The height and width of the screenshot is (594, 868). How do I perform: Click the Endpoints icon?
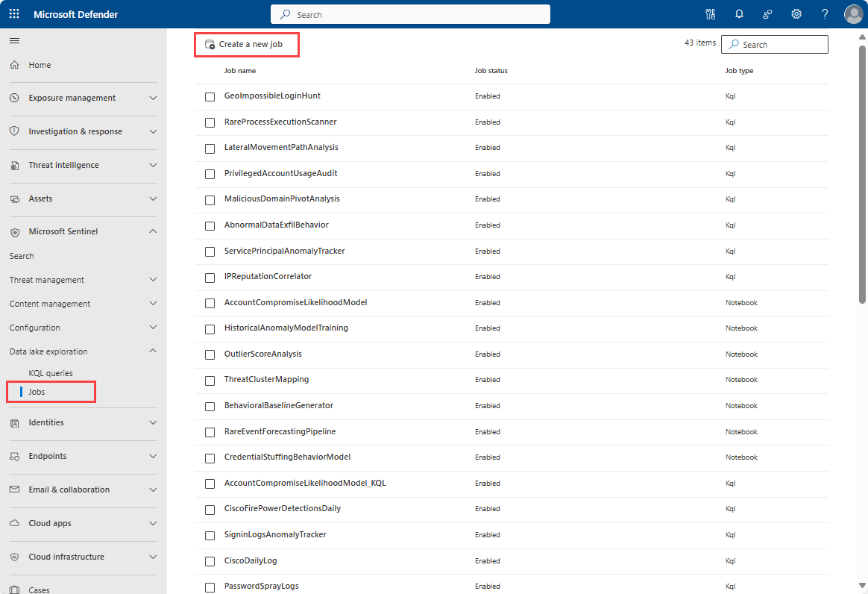[15, 457]
